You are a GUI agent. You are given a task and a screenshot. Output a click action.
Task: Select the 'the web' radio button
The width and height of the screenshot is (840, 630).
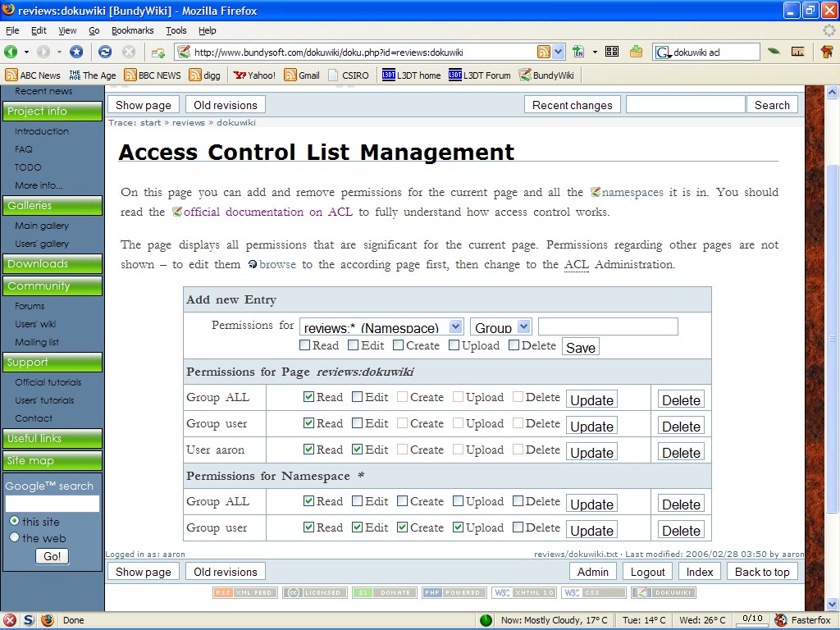click(14, 538)
